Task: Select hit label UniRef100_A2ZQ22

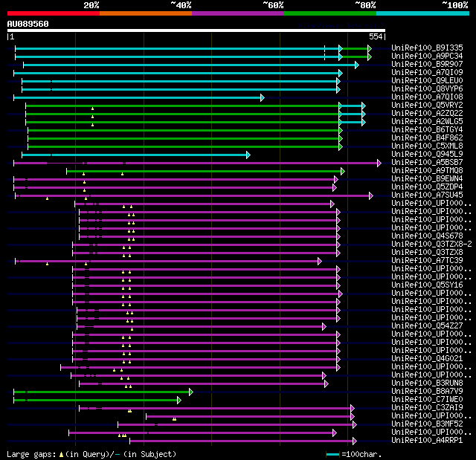Action: click(427, 114)
